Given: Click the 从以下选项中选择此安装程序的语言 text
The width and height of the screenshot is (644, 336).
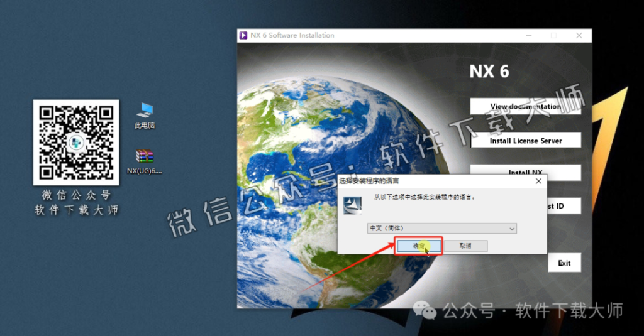Looking at the screenshot, I should coord(424,197).
